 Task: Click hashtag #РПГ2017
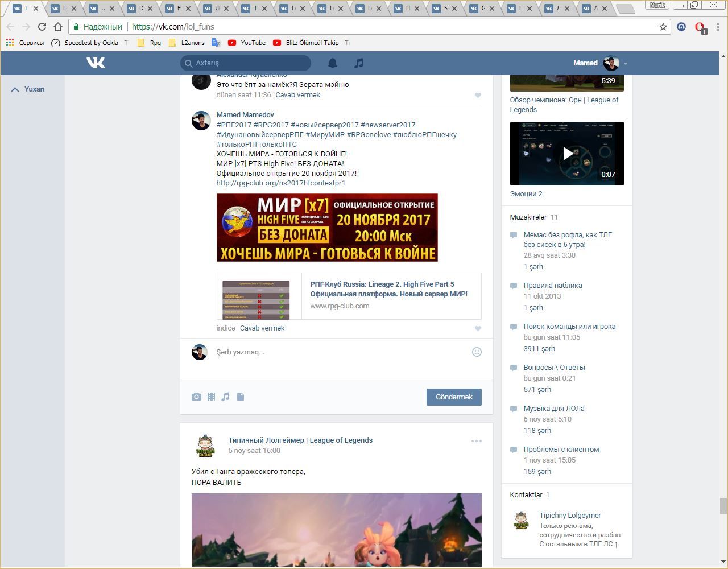(x=234, y=125)
